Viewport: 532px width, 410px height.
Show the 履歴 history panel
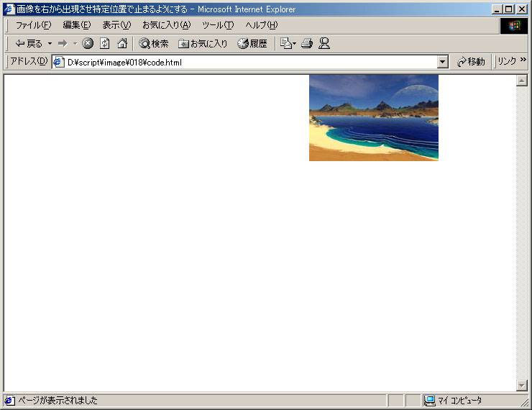252,43
